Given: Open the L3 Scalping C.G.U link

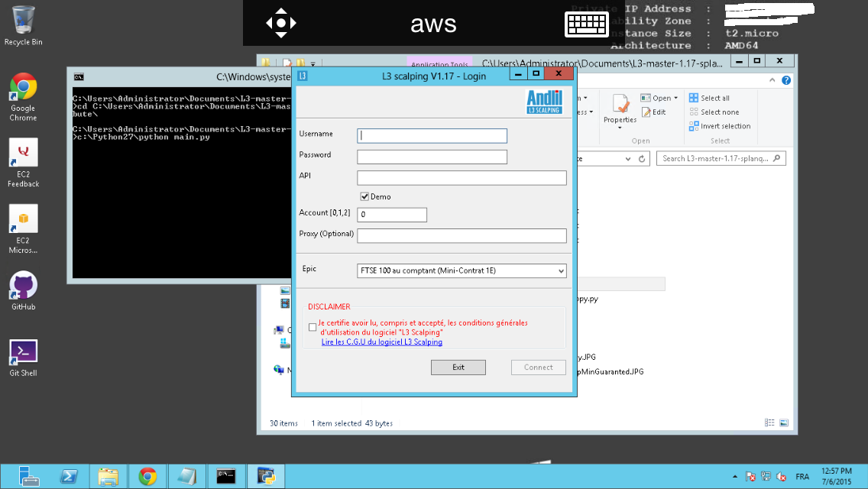Looking at the screenshot, I should tap(382, 342).
